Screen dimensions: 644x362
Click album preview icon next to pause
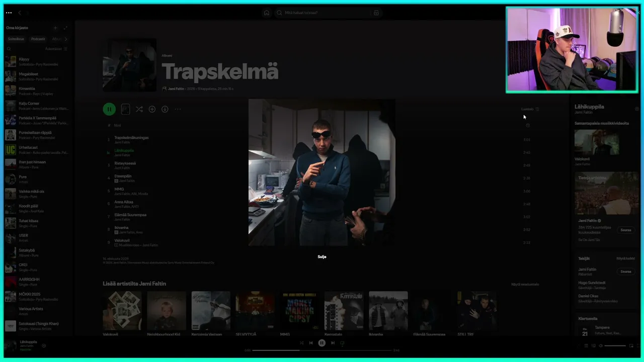(126, 109)
